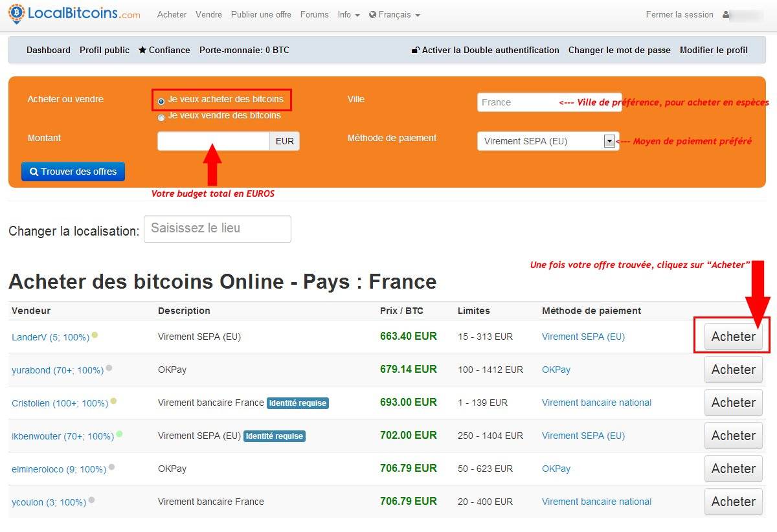Click Acheter button for yurabond offer

pos(734,370)
